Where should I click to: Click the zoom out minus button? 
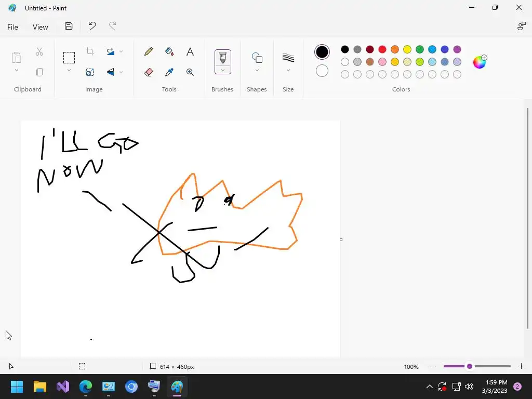tap(433, 366)
